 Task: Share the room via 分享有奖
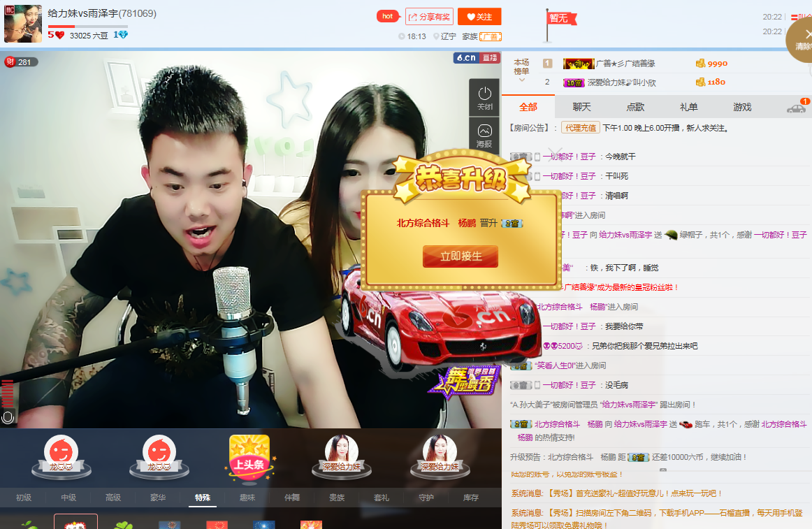(429, 17)
